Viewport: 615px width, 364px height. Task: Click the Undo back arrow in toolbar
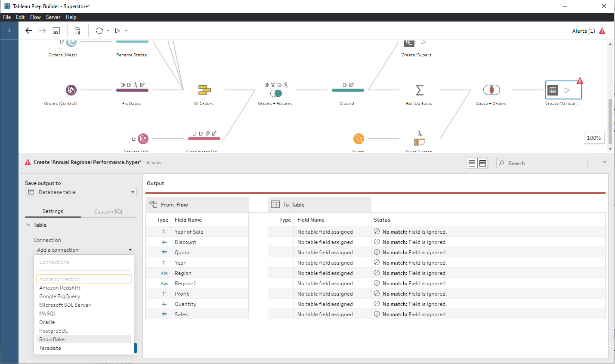click(x=29, y=31)
